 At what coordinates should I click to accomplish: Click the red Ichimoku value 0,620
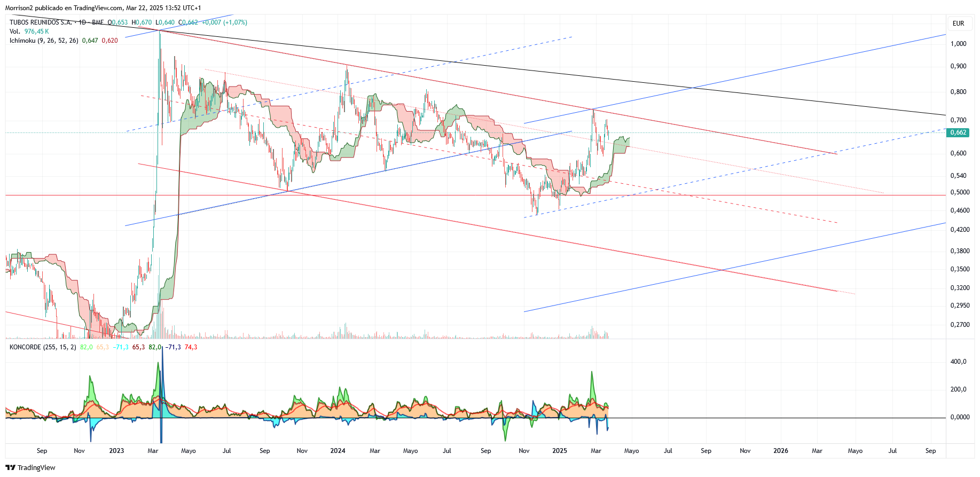point(109,41)
